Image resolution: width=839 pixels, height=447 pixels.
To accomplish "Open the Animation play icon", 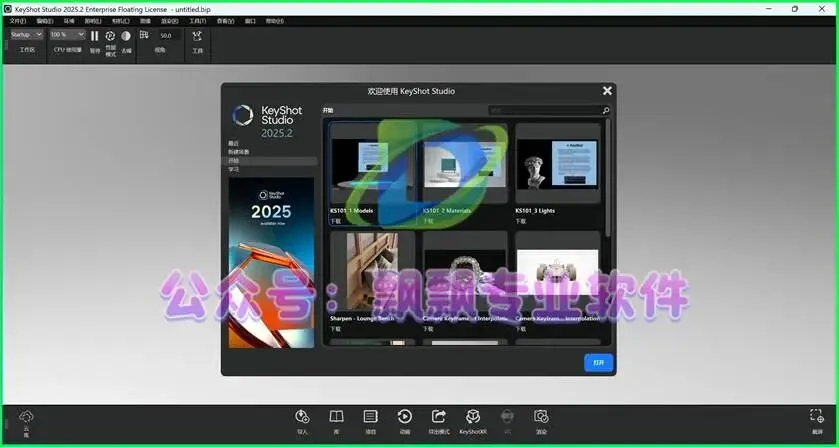I will click(405, 416).
